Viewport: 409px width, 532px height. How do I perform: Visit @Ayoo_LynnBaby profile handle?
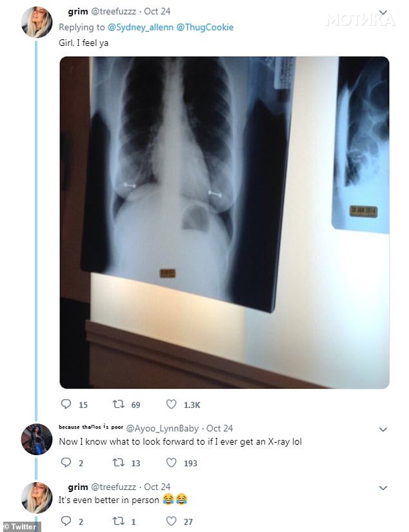tap(162, 429)
